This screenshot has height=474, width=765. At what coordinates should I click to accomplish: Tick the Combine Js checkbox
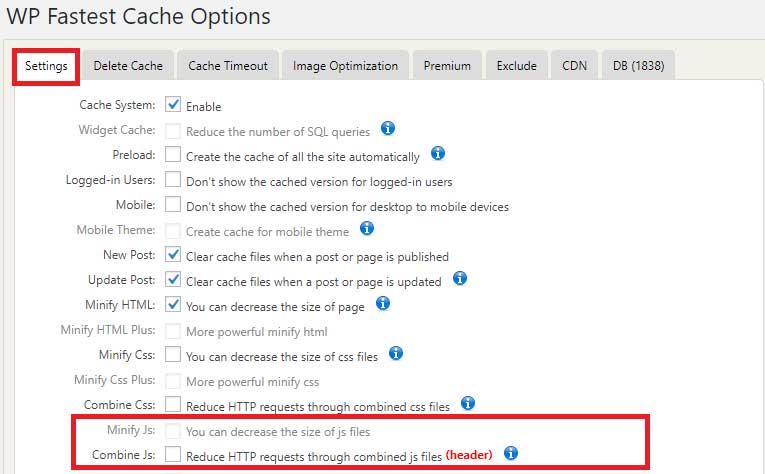click(173, 454)
